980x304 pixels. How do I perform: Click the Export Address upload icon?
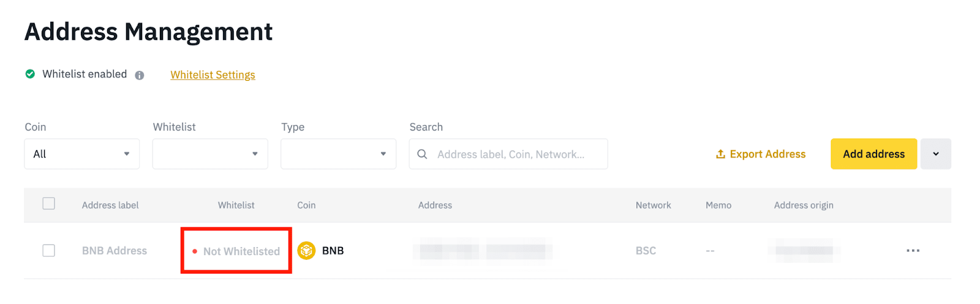[720, 154]
